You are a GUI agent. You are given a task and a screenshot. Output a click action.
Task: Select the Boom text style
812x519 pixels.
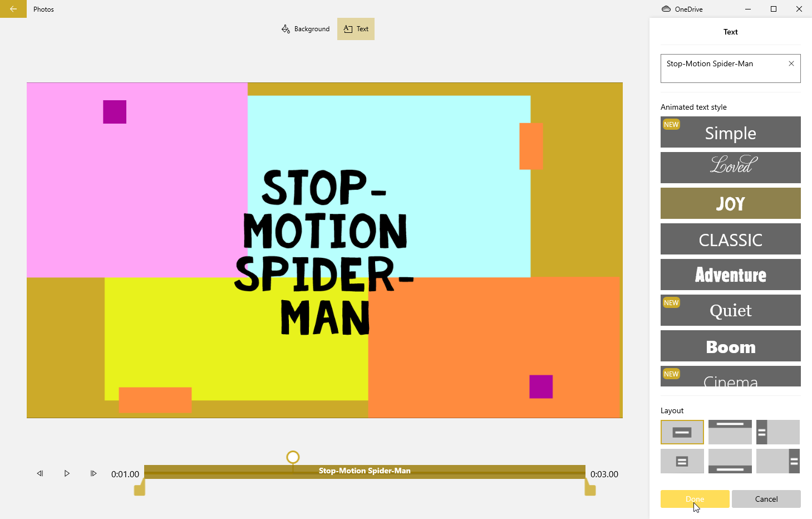pyautogui.click(x=731, y=346)
